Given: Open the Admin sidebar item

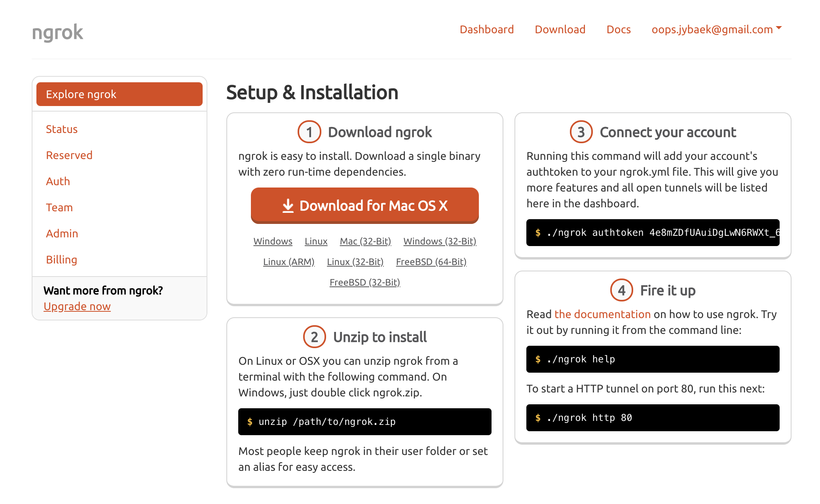Looking at the screenshot, I should [62, 233].
